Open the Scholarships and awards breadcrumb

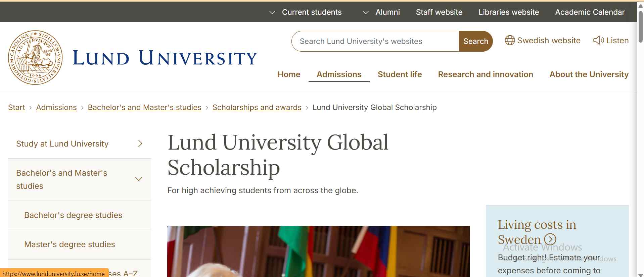click(x=257, y=107)
